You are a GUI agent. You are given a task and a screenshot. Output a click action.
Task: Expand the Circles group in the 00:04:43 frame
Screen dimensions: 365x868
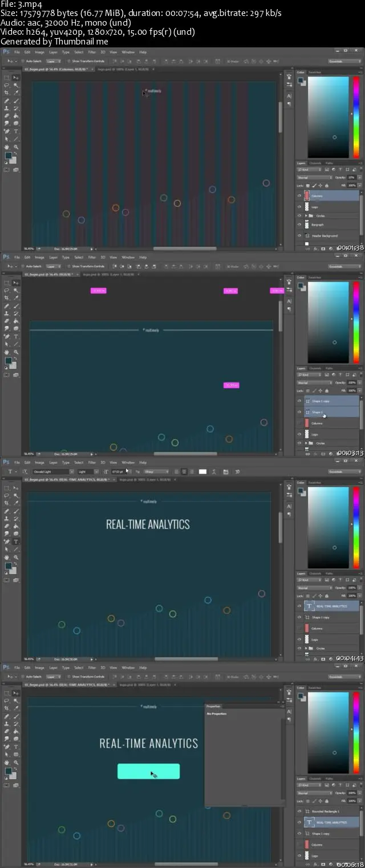(x=306, y=649)
